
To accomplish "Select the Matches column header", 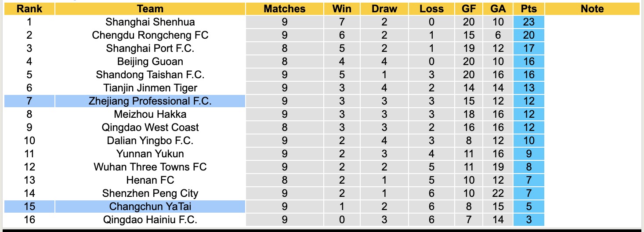I will tap(284, 9).
